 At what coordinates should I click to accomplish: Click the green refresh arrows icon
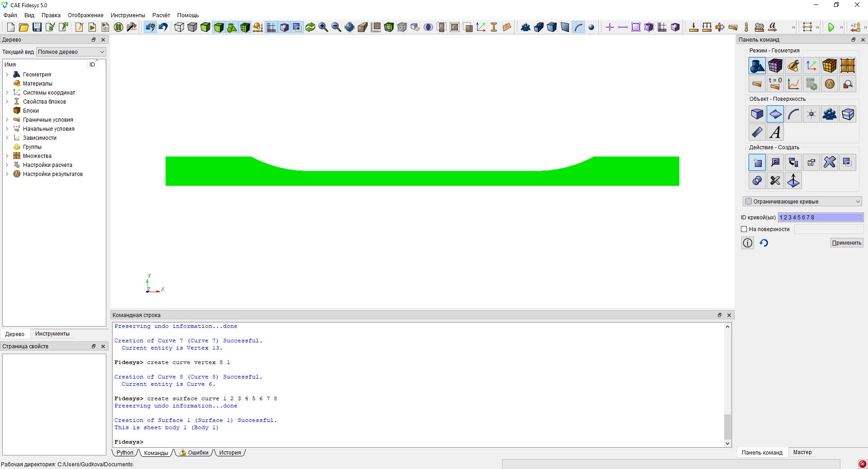click(x=310, y=27)
